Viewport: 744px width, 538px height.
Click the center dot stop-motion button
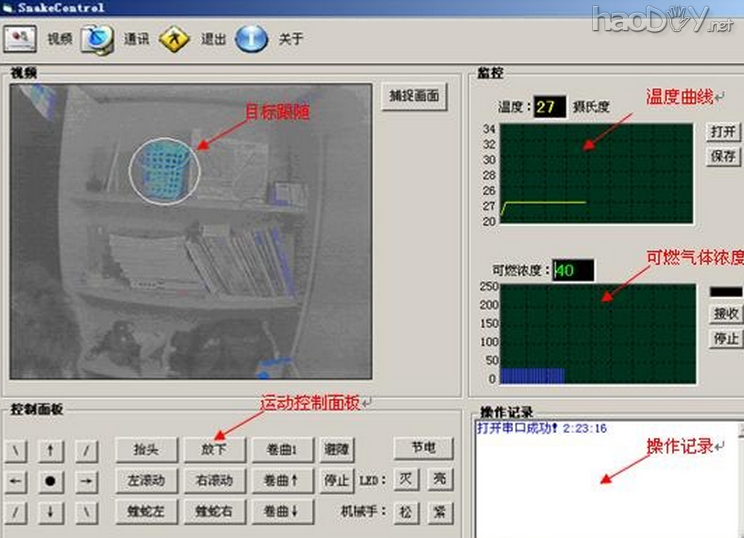[x=50, y=481]
